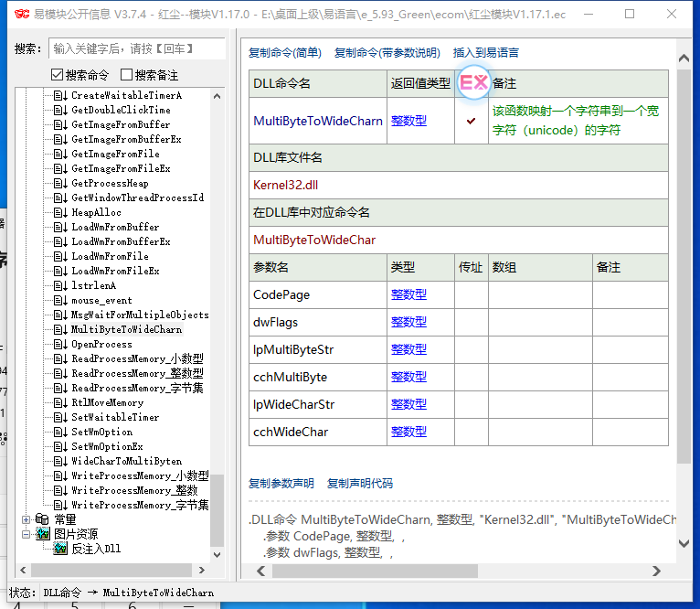Image resolution: width=700 pixels, height=609 pixels.
Task: Select the LoadWmFromFile command icon
Action: coord(60,256)
